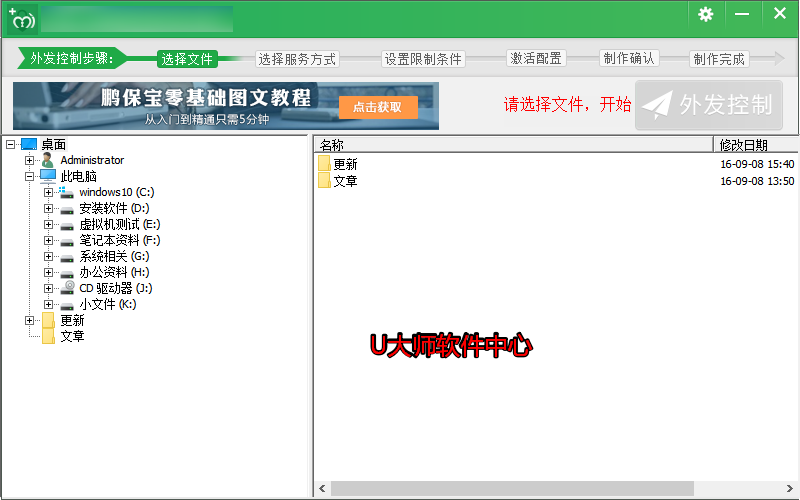Click the 此电脑 computer icon
The height and width of the screenshot is (500, 800).
tap(48, 176)
